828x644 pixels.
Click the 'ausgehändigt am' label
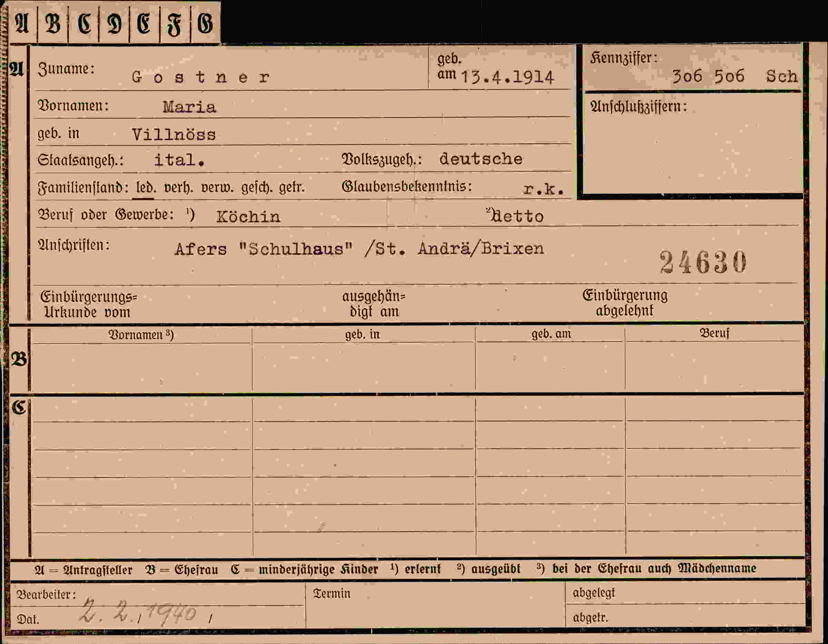tap(374, 304)
